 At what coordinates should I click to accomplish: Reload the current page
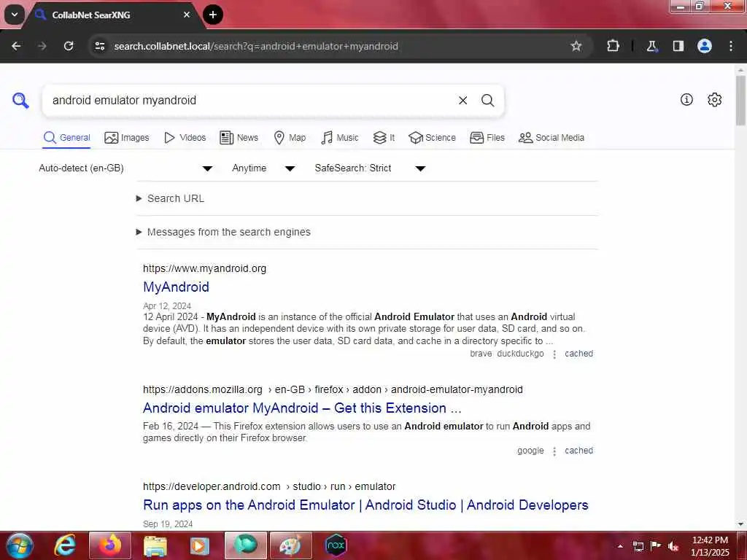point(69,46)
